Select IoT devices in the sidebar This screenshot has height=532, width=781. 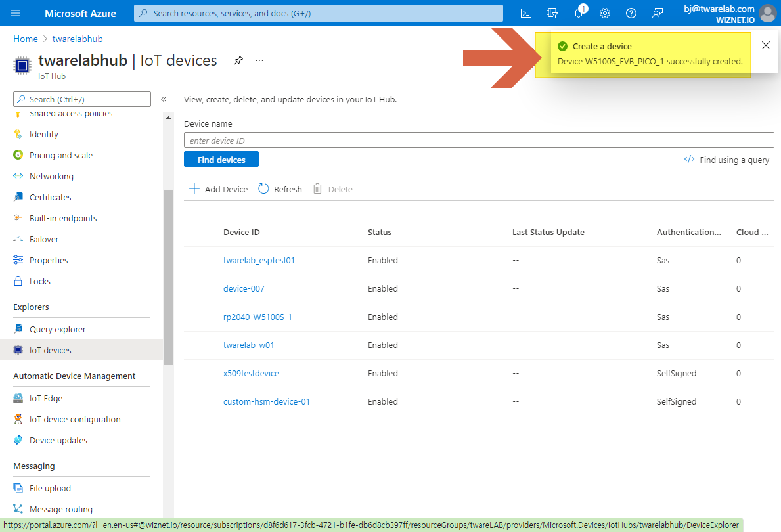click(x=81, y=350)
